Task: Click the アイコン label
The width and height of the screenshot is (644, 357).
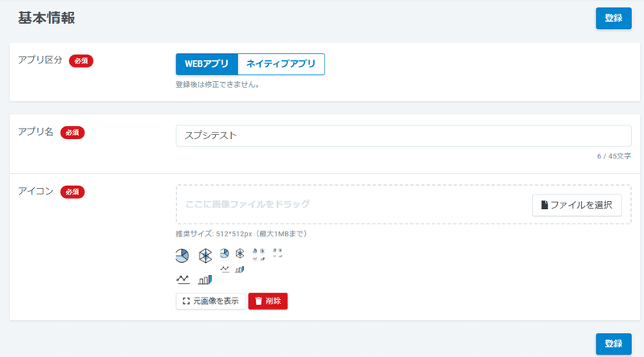Action: coord(35,191)
